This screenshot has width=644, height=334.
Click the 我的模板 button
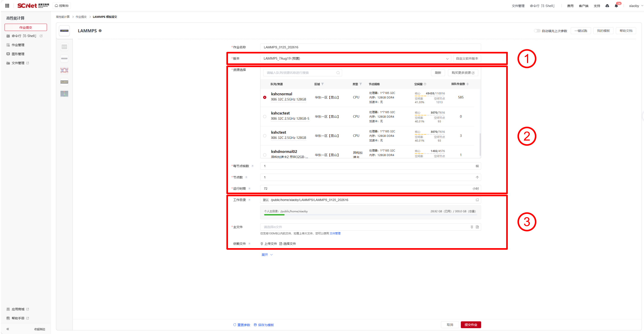(603, 31)
